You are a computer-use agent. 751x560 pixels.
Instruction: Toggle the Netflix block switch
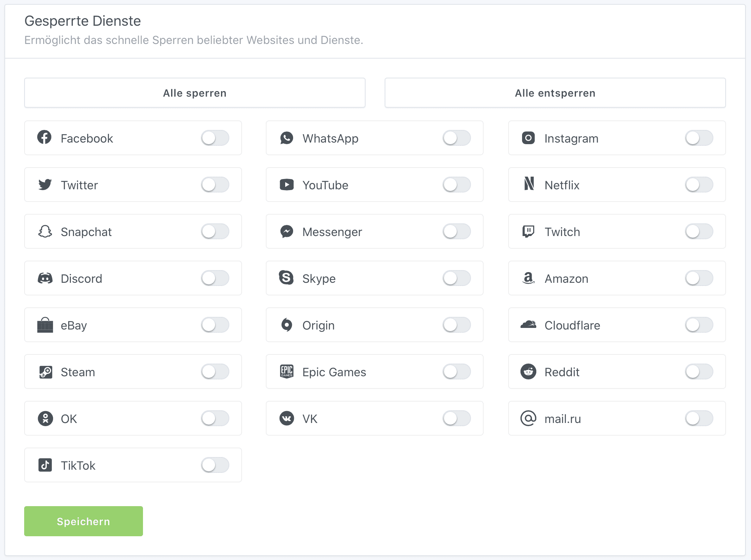click(x=699, y=185)
